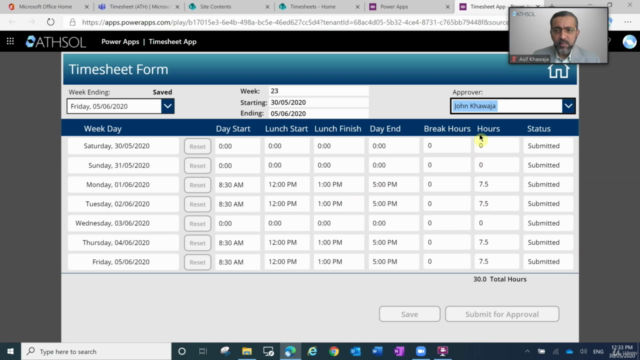
Task: Reset the Wednesday, 03/06/2020 row
Action: click(198, 223)
